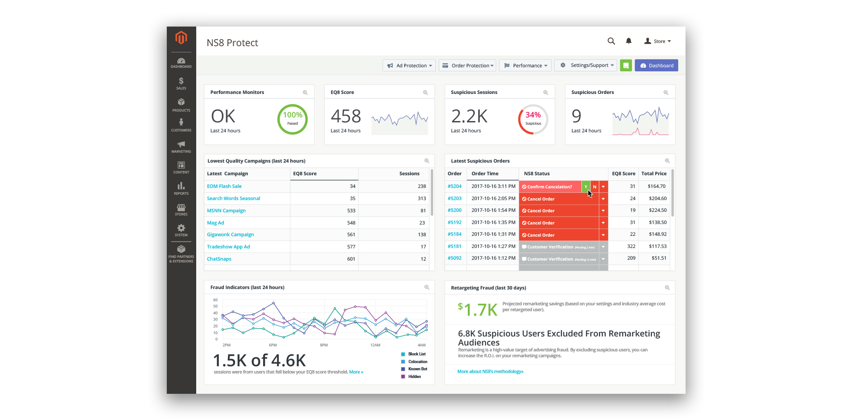Open Reports section in sidebar
The height and width of the screenshot is (420, 868).
[x=181, y=188]
